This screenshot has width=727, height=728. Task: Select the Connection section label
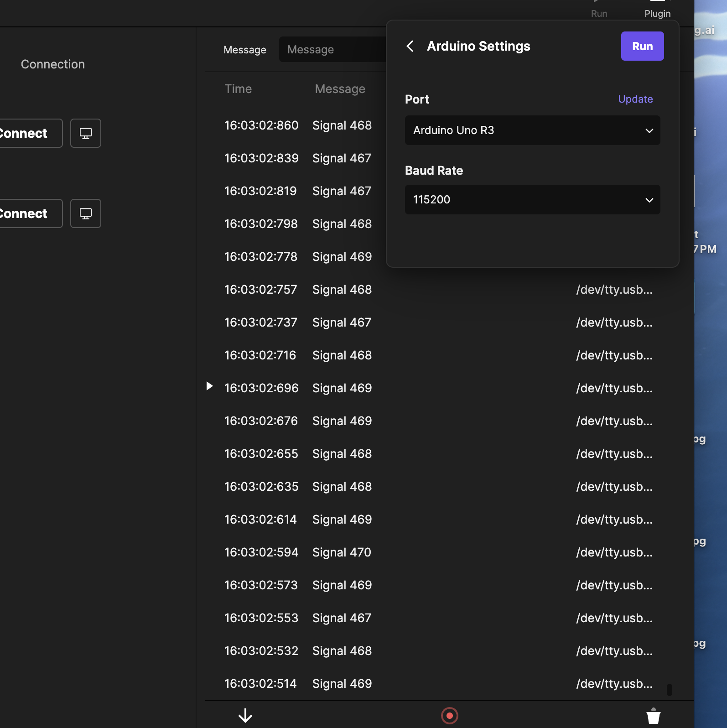53,64
